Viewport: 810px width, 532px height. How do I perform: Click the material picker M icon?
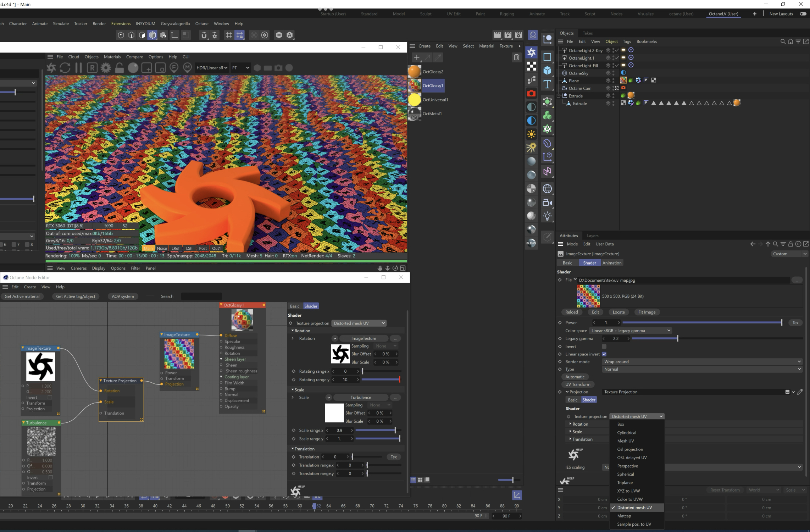(x=187, y=67)
